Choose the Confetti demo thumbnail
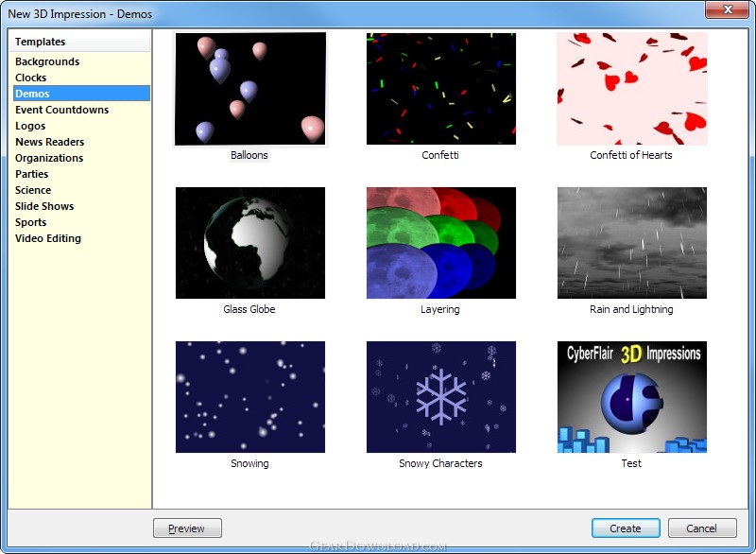The image size is (756, 554). point(441,89)
